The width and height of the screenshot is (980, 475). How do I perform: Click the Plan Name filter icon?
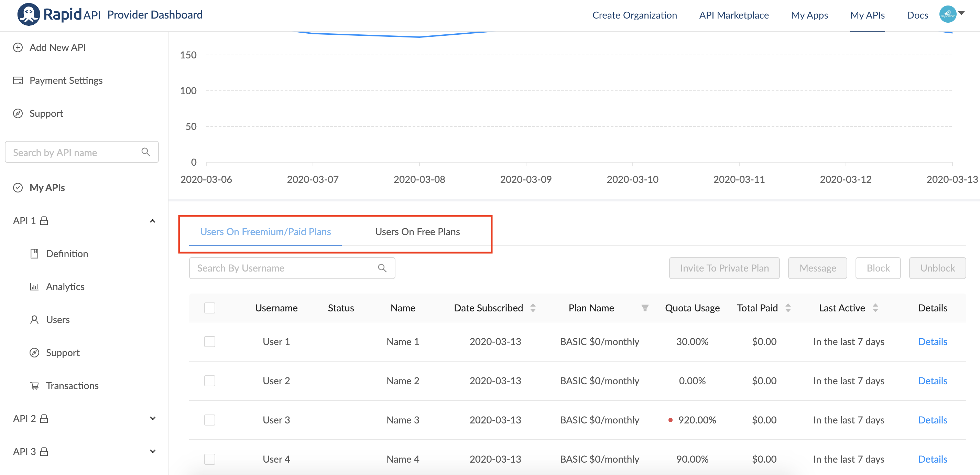tap(645, 308)
